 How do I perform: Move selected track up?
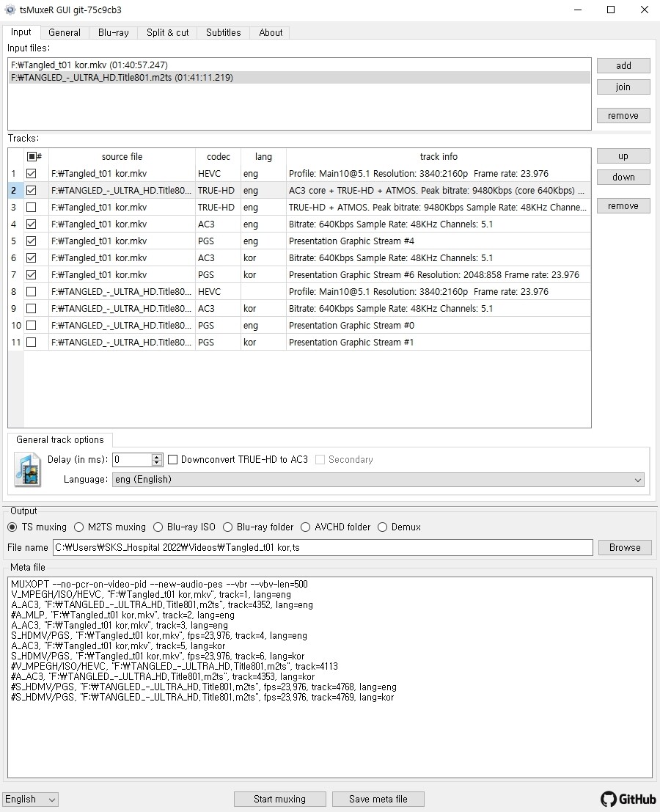pyautogui.click(x=623, y=156)
